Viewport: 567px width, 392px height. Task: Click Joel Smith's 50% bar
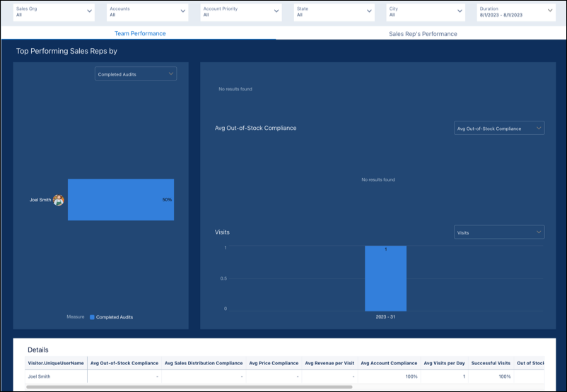120,200
